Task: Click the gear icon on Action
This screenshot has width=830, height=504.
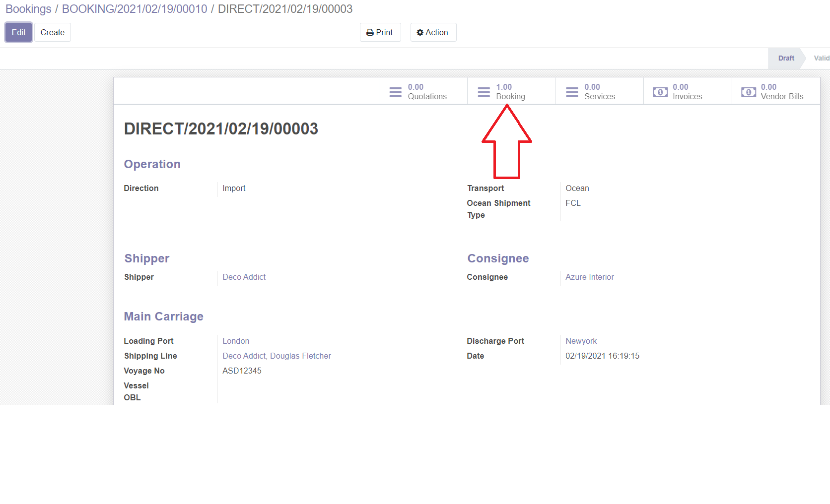Action: 420,33
